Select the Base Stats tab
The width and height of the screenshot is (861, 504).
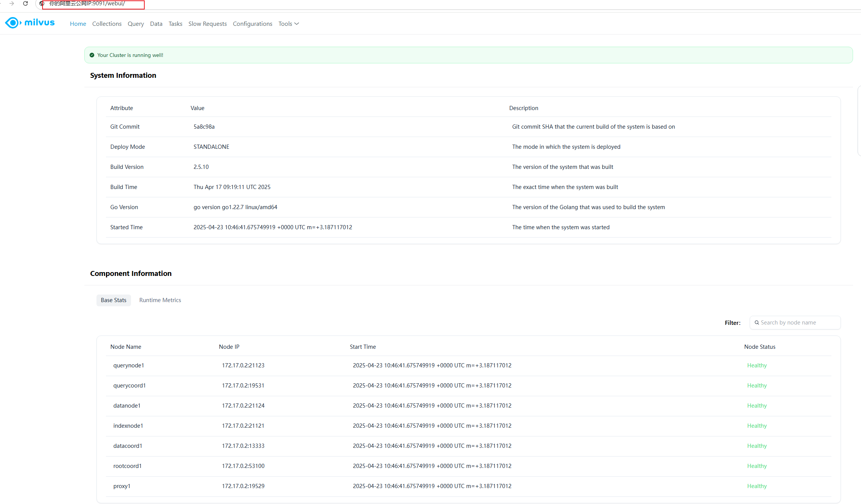(x=114, y=300)
